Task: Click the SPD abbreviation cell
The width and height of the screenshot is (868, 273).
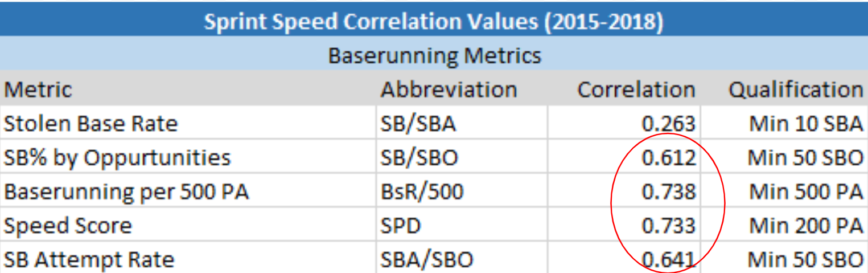Action: point(462,226)
